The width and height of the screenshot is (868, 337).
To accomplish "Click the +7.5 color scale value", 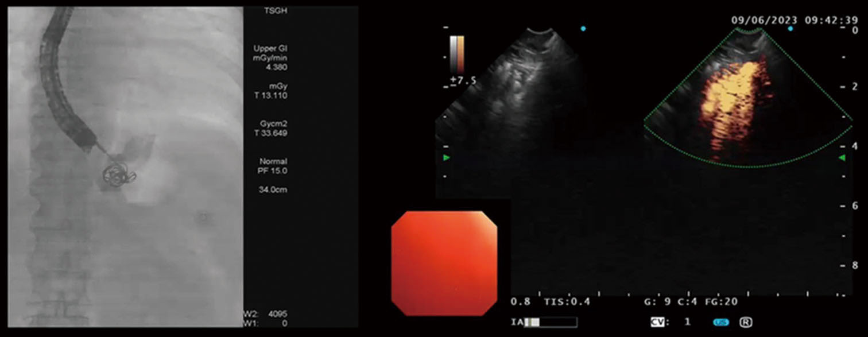I will click(462, 80).
